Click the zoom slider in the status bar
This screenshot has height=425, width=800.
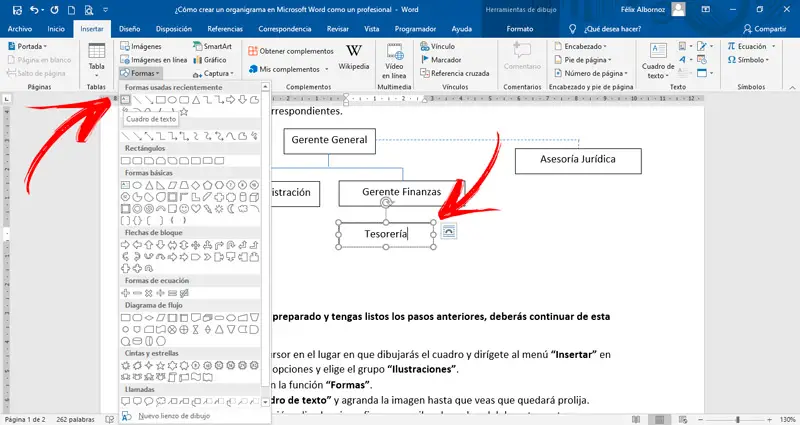(737, 419)
